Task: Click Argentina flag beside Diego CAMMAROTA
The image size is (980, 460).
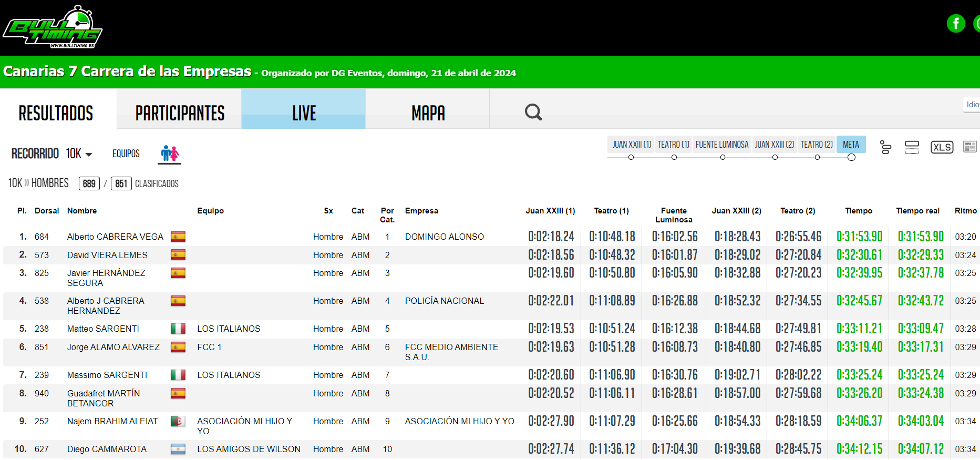Action: pos(178,449)
